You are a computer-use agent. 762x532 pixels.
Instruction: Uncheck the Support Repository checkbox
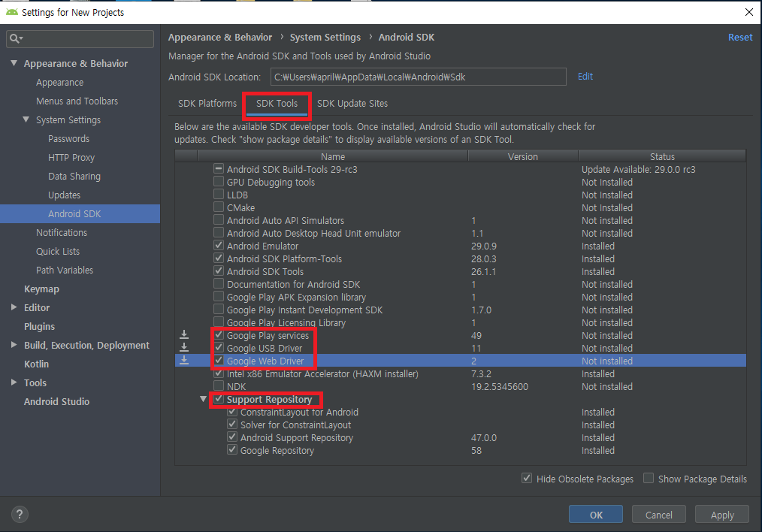(x=219, y=399)
